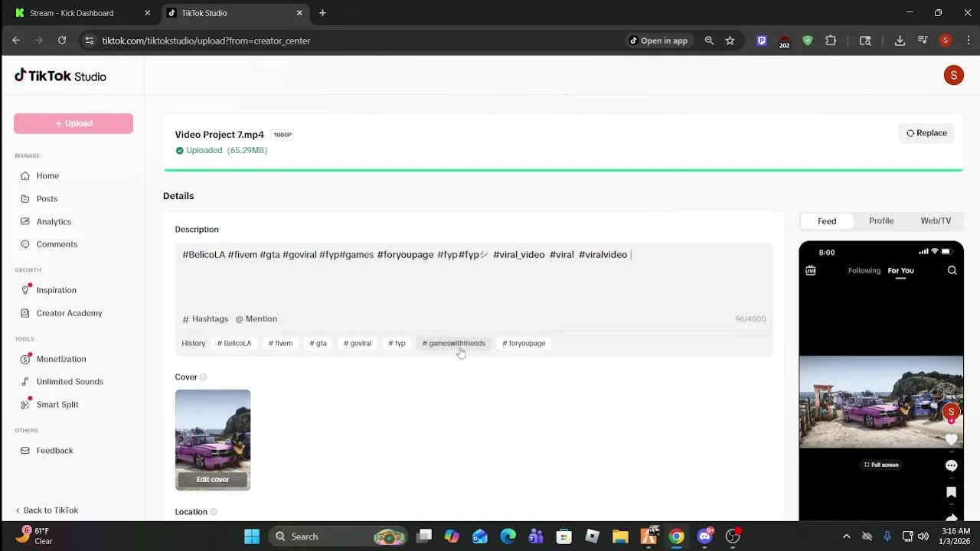Click the Location info icon
980x551 pixels.
pyautogui.click(x=213, y=512)
